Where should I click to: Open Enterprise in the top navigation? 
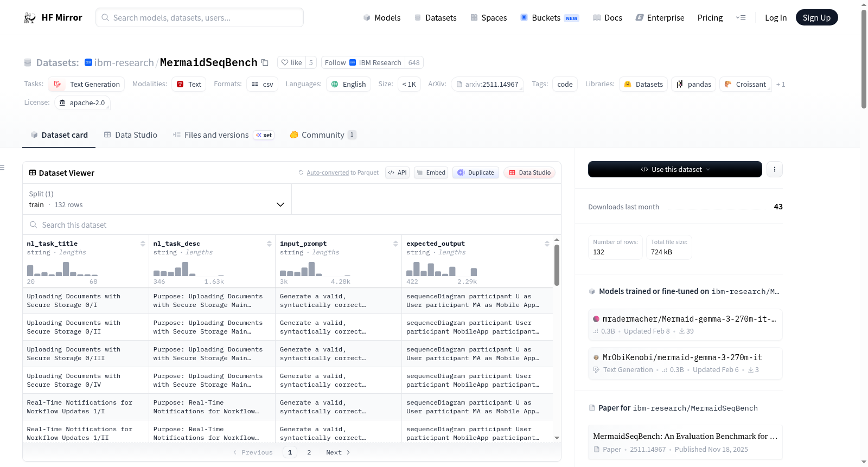coord(660,18)
